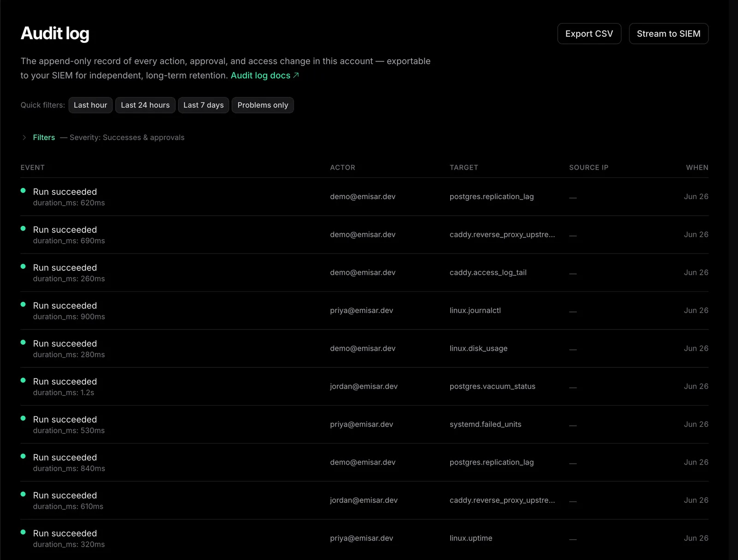Open the Run succeeded event with duration 320ms
This screenshot has width=738, height=560.
(x=364, y=538)
